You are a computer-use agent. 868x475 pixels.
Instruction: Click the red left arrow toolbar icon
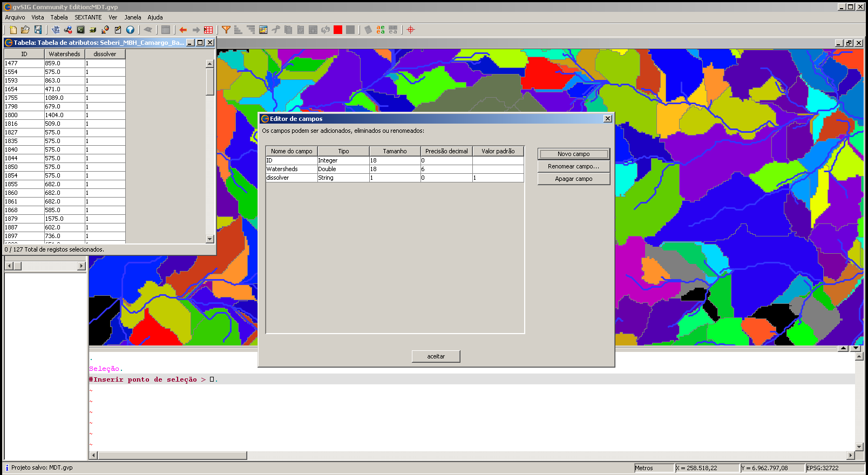tap(183, 30)
